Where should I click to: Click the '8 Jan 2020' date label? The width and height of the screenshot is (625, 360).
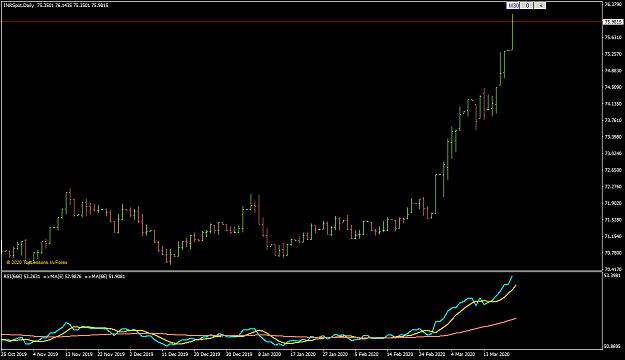pos(270,354)
